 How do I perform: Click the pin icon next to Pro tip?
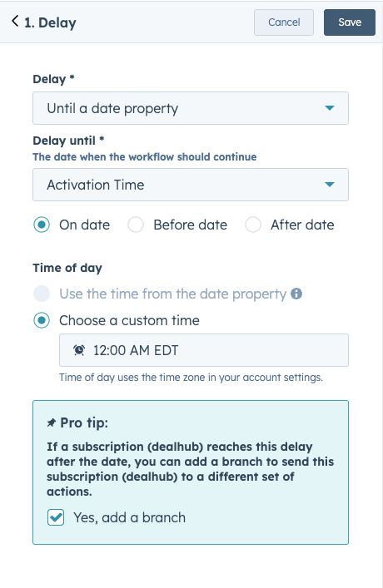pyautogui.click(x=51, y=423)
